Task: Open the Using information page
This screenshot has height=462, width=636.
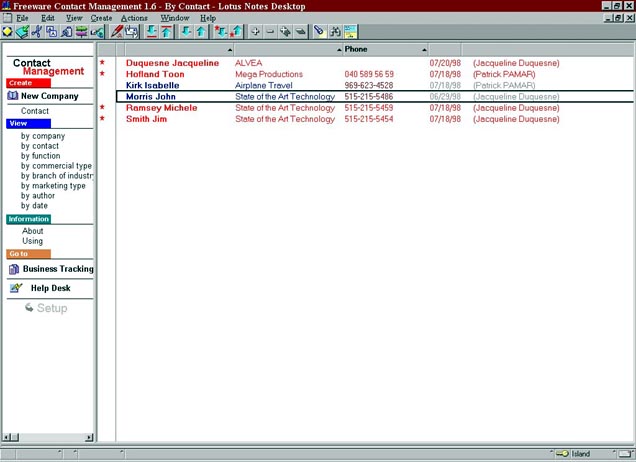Action: coord(32,241)
